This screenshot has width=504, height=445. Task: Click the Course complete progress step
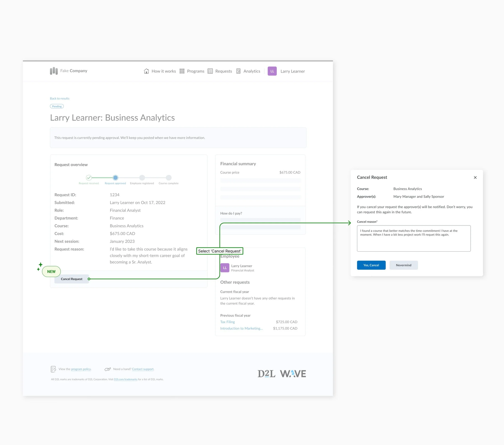(x=169, y=178)
